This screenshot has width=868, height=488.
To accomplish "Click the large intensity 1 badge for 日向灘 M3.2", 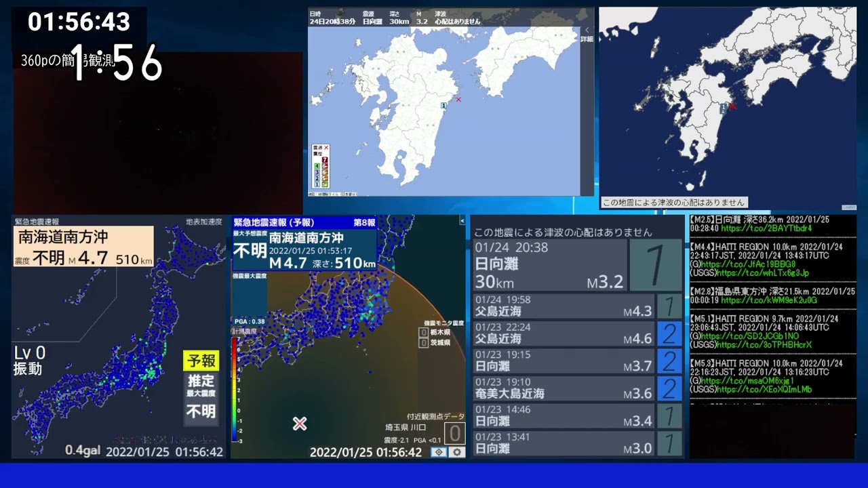I will tap(655, 266).
